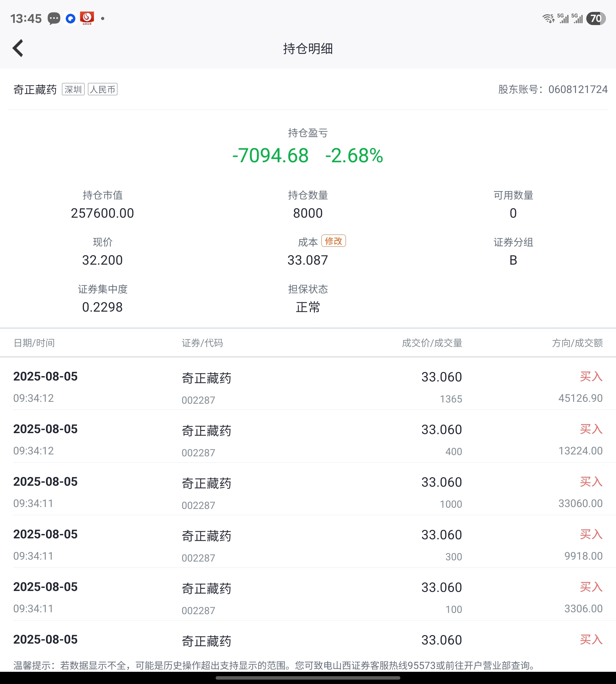Image resolution: width=616 pixels, height=684 pixels.
Task: Tap the quantity 100 trade volume
Action: tap(454, 609)
